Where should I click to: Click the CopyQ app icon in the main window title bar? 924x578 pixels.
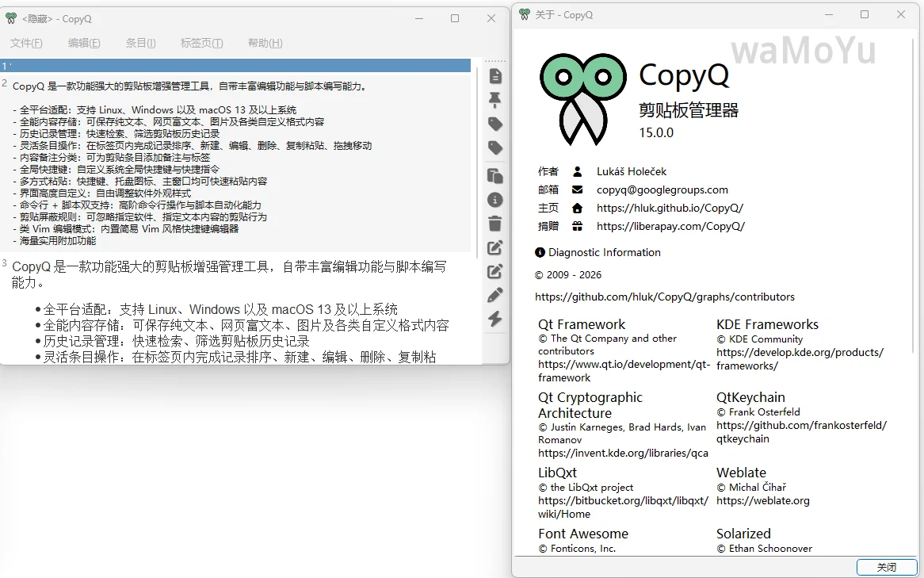pyautogui.click(x=10, y=18)
